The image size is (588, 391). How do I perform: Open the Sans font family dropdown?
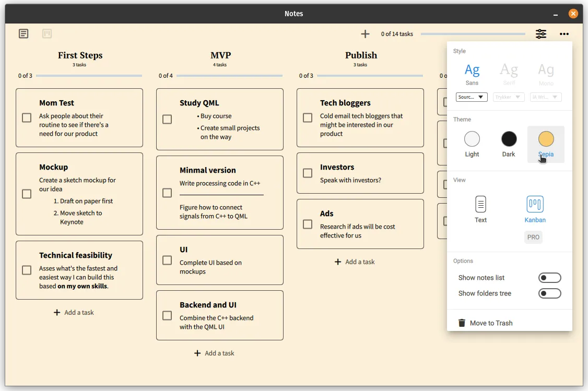(x=472, y=97)
